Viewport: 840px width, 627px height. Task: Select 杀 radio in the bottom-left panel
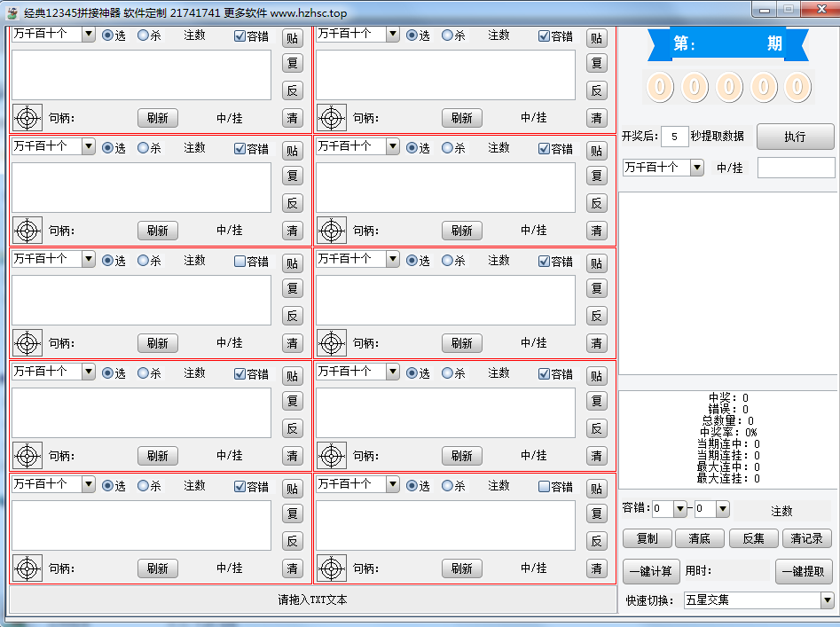point(143,486)
